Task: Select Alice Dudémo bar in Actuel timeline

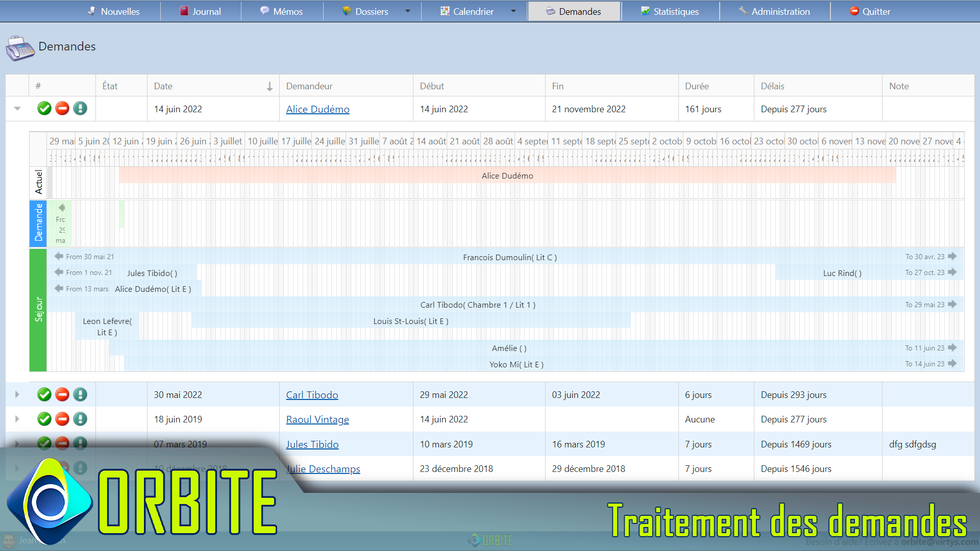Action: click(507, 176)
